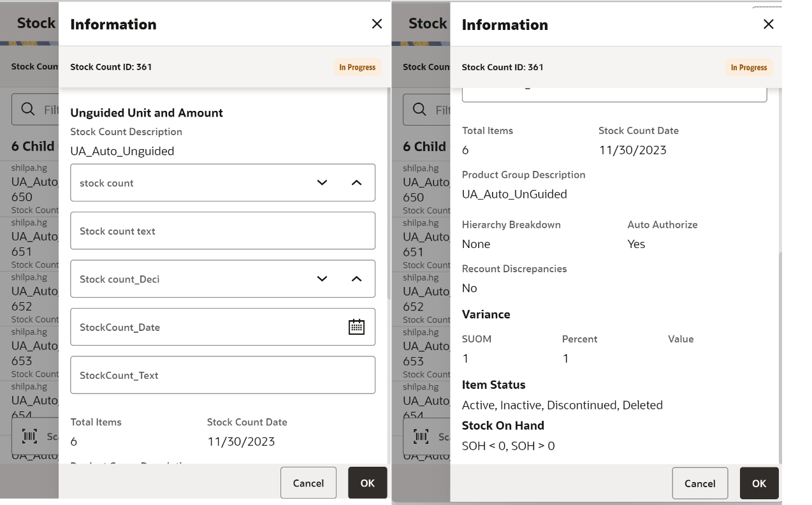
Task: Click OK in the right dialog
Action: point(758,483)
